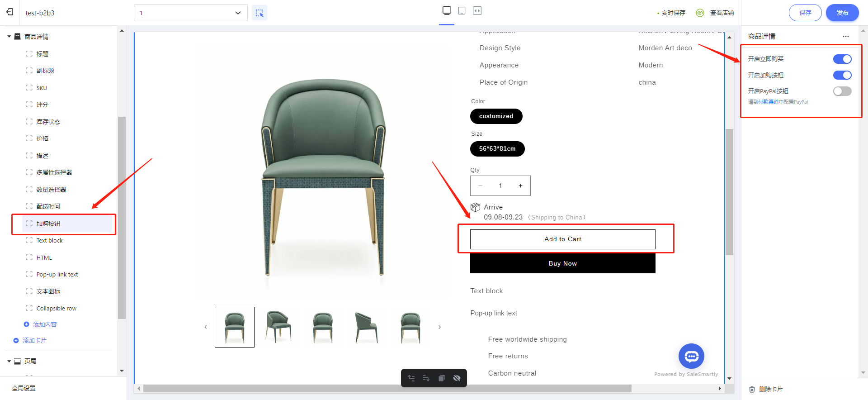This screenshot has width=868, height=400.
Task: Click the quantity input field
Action: coord(500,186)
